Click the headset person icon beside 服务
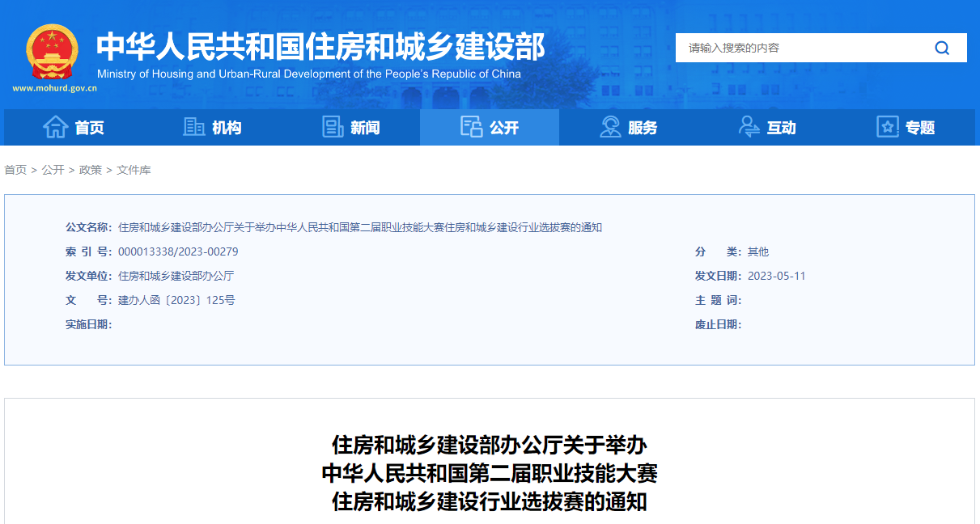The image size is (980, 524). pos(610,127)
